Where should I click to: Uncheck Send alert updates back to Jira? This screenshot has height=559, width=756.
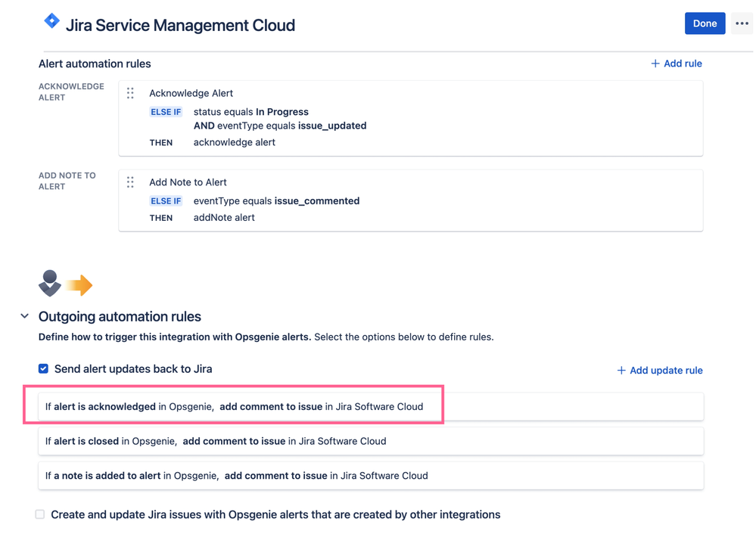pyautogui.click(x=43, y=368)
